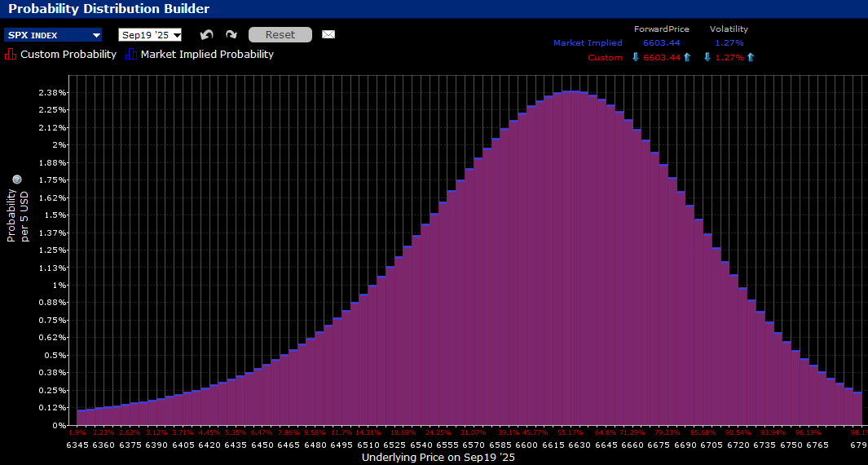Click the 2% y-axis label

tap(59, 144)
